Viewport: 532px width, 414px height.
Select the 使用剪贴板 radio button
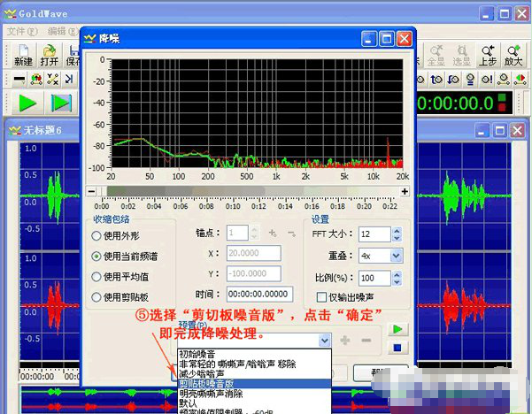coord(96,298)
